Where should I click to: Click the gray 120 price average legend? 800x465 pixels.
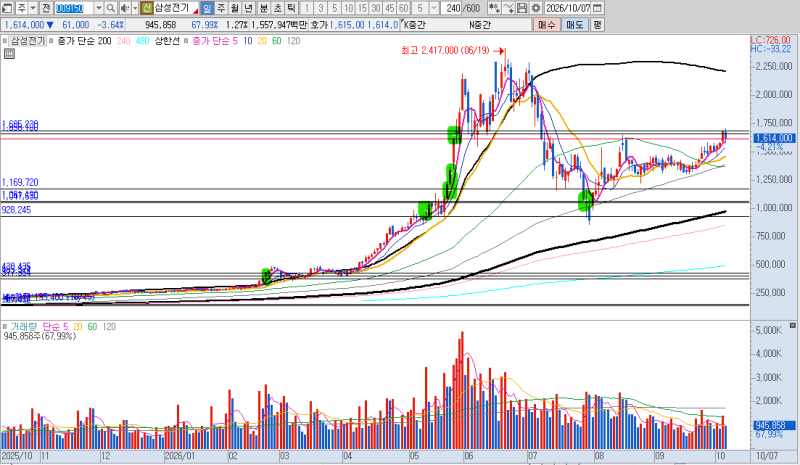[x=293, y=41]
